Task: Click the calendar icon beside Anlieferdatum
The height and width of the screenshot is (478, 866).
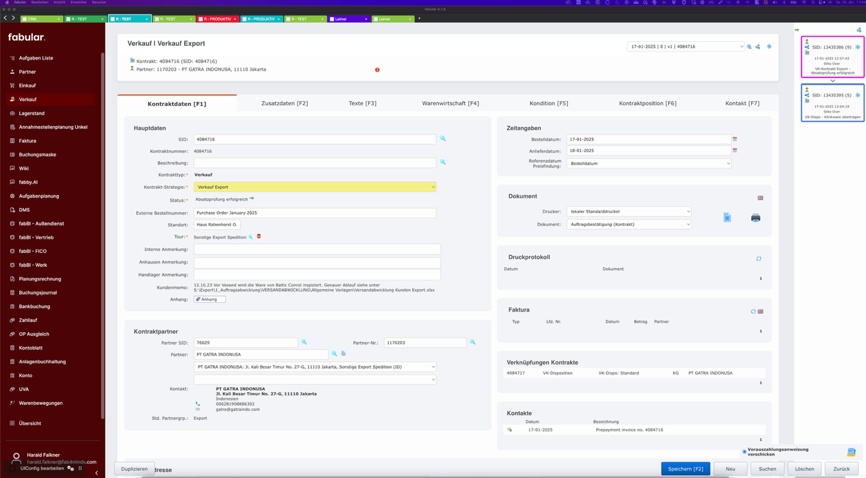Action: [735, 151]
